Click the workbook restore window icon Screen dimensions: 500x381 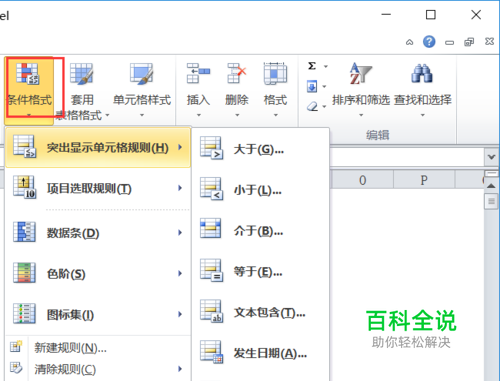(469, 42)
